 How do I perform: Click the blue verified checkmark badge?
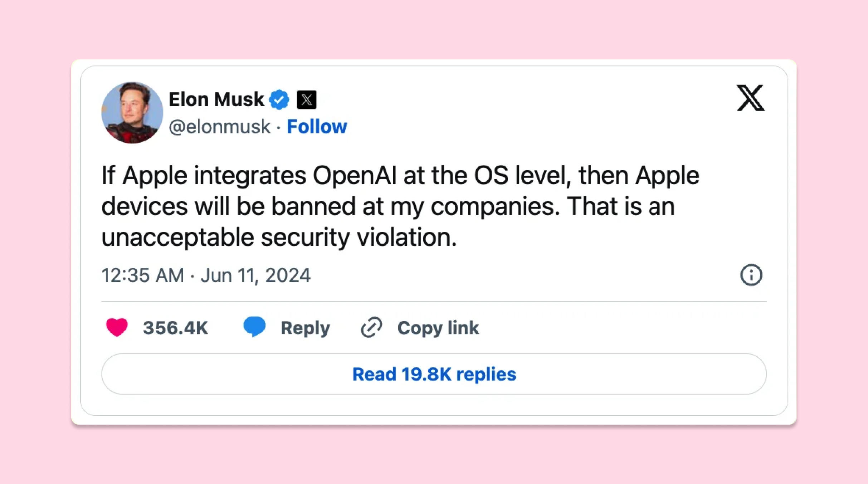(x=279, y=99)
